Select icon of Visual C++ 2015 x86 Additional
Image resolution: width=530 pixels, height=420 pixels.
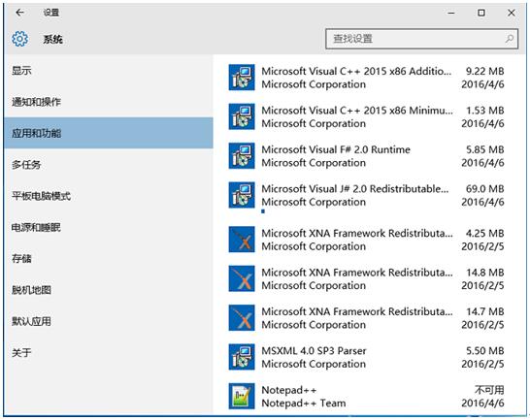click(x=242, y=78)
